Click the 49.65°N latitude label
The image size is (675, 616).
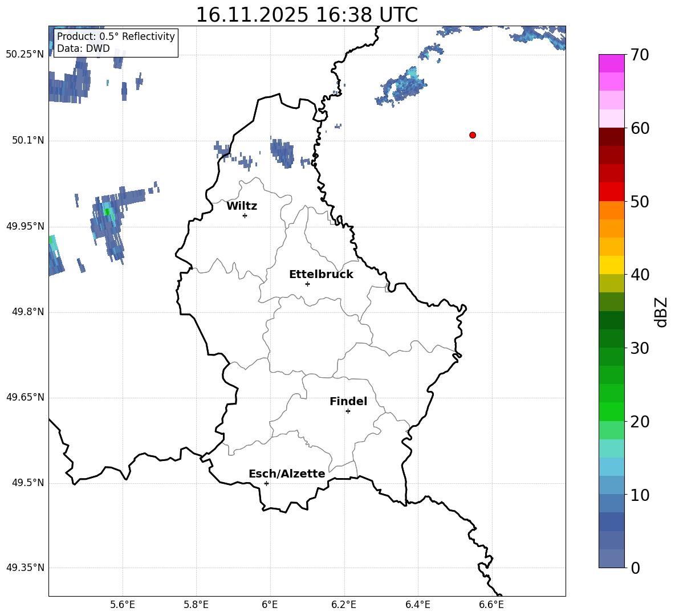click(25, 397)
